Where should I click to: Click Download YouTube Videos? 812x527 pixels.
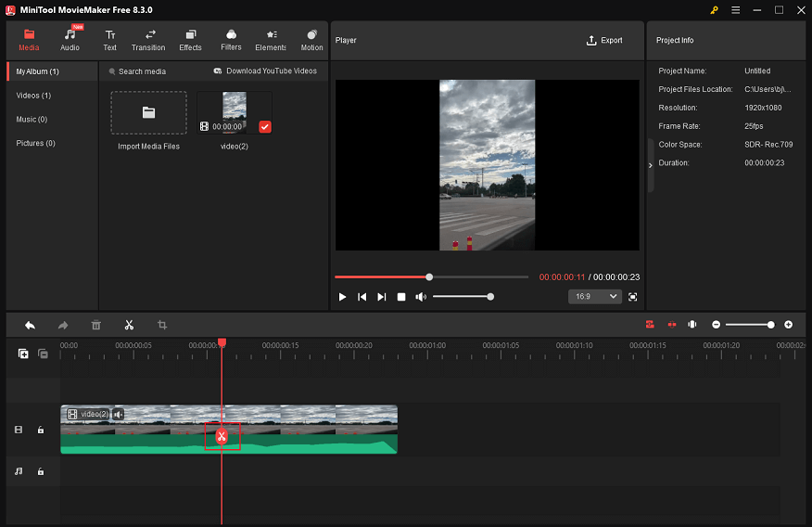[x=265, y=71]
